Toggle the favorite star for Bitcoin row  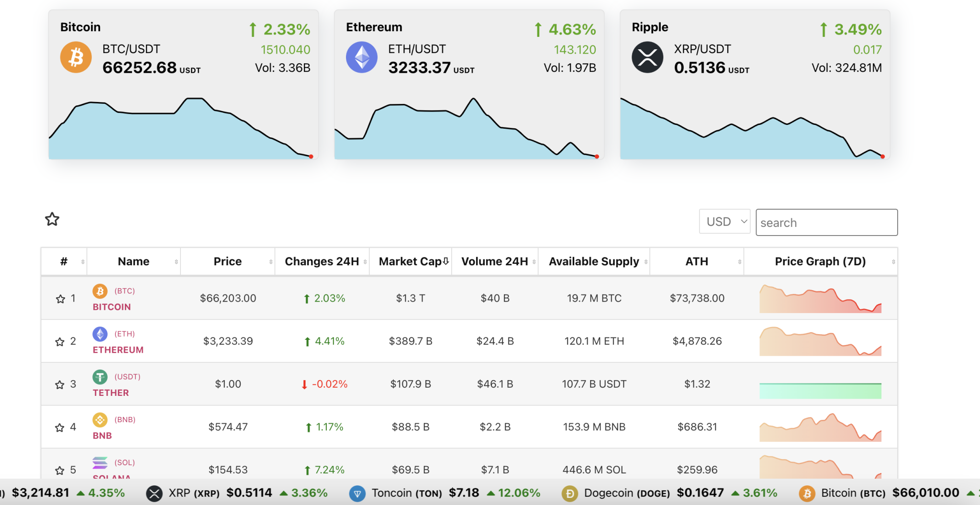point(60,299)
